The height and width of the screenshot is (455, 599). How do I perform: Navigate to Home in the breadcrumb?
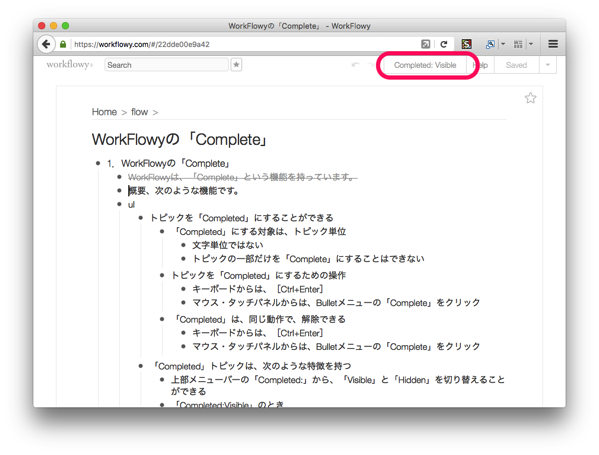(x=104, y=112)
